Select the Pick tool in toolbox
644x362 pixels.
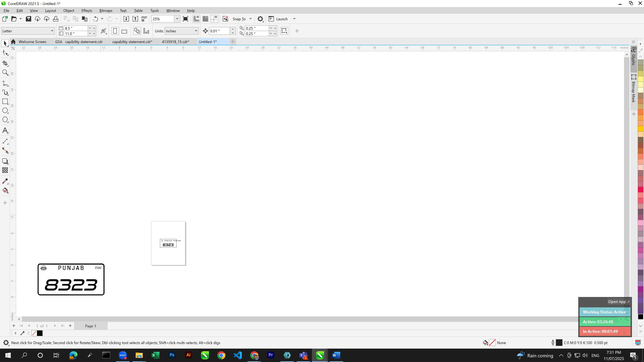point(5,43)
